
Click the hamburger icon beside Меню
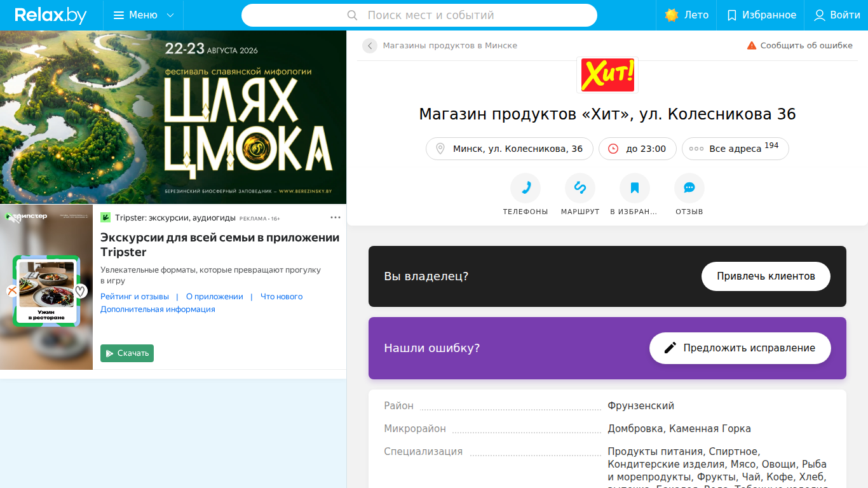tap(119, 15)
